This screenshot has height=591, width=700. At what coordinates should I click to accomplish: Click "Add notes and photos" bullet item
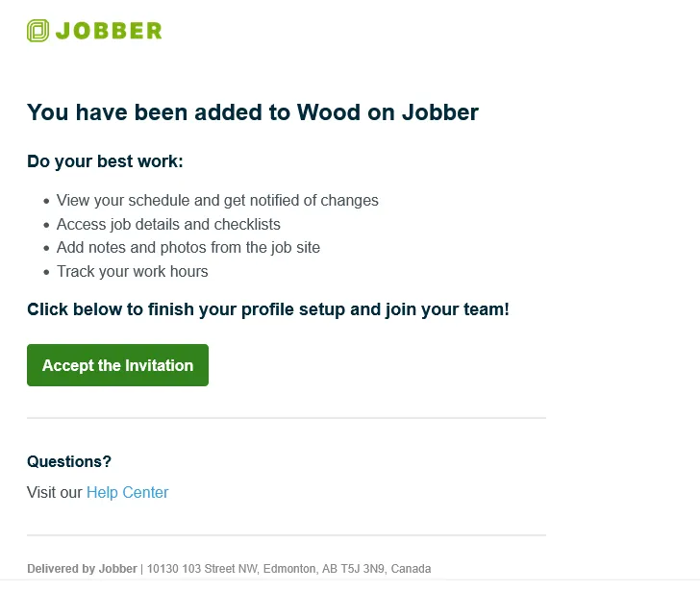pos(188,247)
